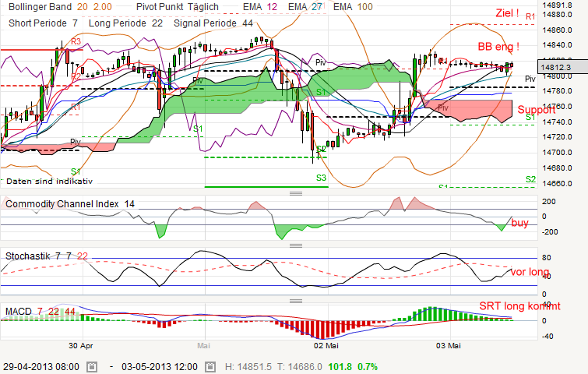
Task: Click the Short Periode 7 label
Action: pos(43,23)
